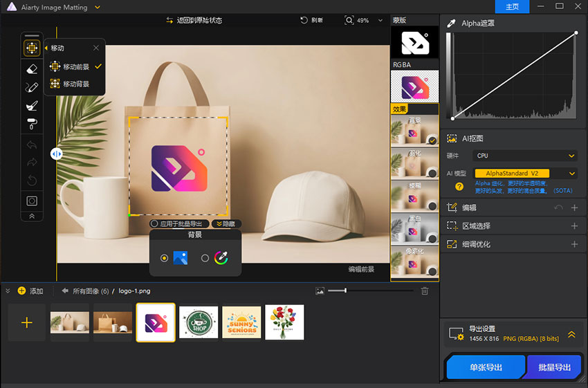588x388 pixels.
Task: Click the AI抠图 section icon
Action: point(452,139)
